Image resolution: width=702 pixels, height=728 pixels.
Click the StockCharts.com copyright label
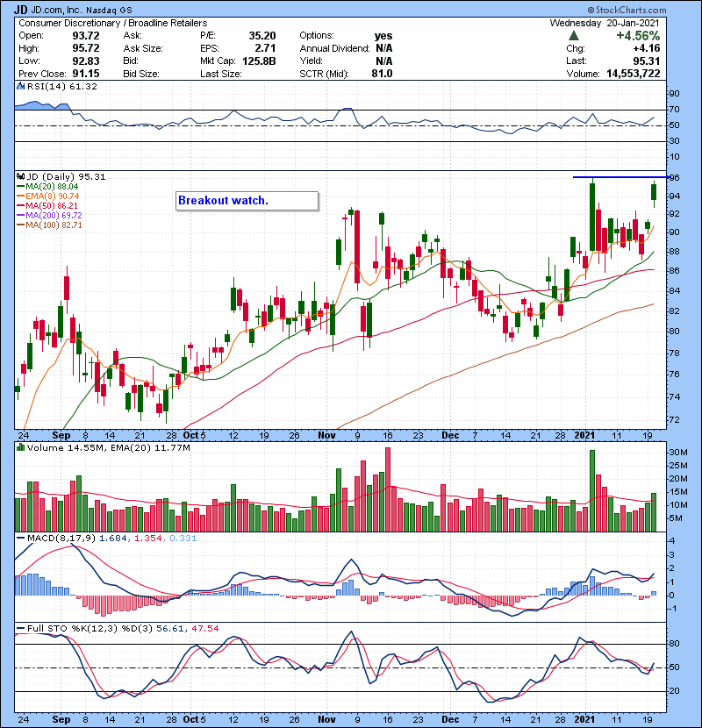coord(627,10)
